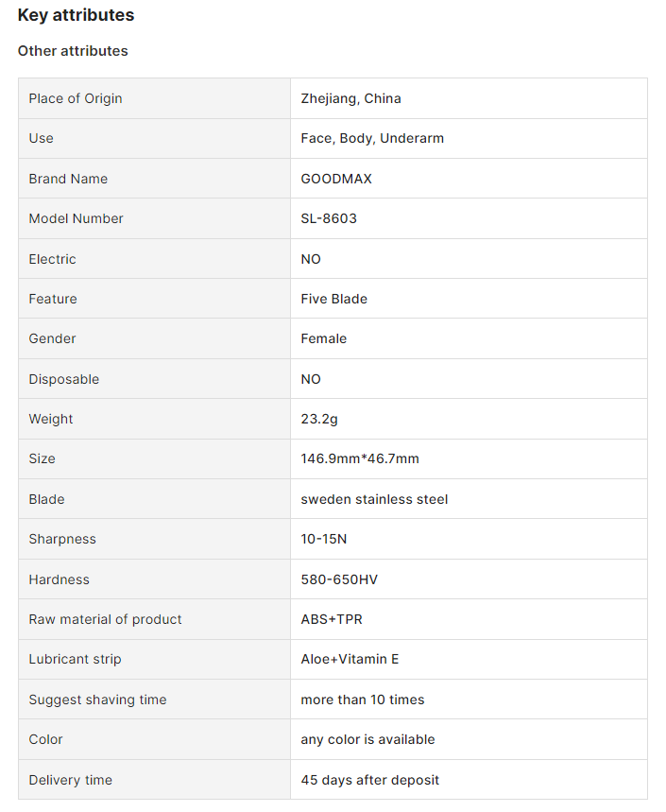This screenshot has width=666, height=812.
Task: Click the 45 days after deposit value
Action: click(369, 780)
